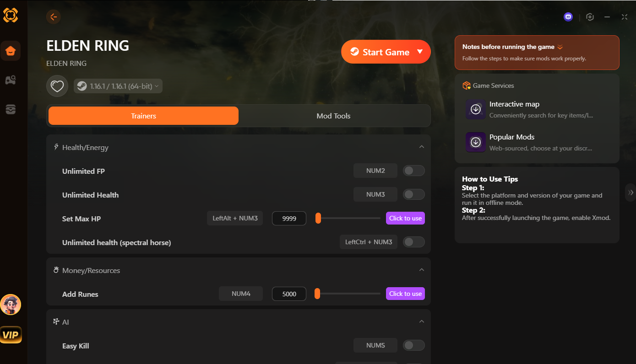
Task: Collapse the AI section chevron
Action: (422, 321)
